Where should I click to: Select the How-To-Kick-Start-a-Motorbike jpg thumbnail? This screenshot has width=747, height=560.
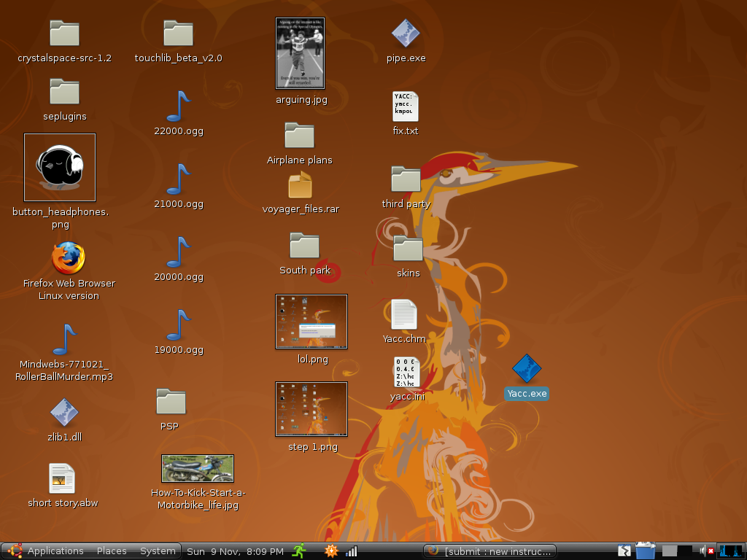[x=198, y=469]
